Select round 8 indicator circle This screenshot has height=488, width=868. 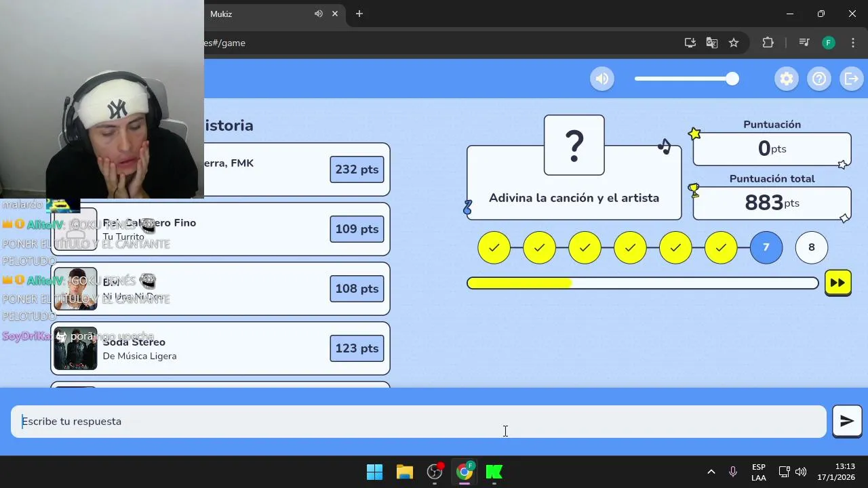[x=812, y=247]
